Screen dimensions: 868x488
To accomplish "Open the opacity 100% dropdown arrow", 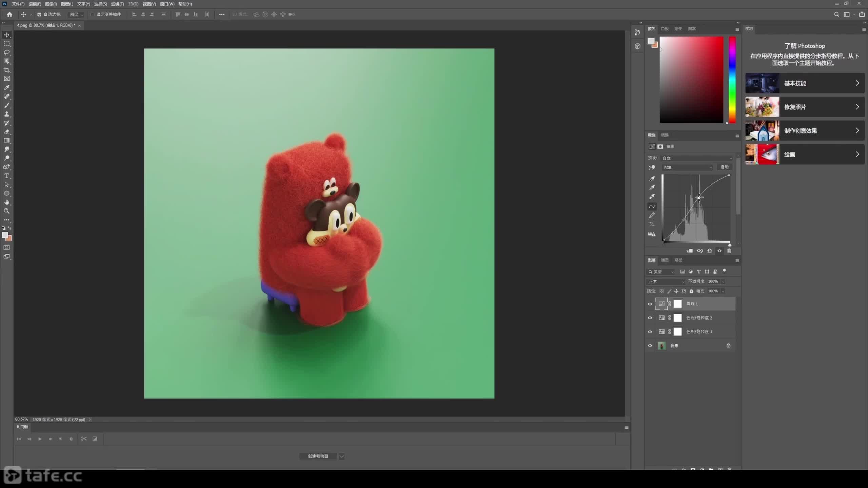I will tap(723, 282).
